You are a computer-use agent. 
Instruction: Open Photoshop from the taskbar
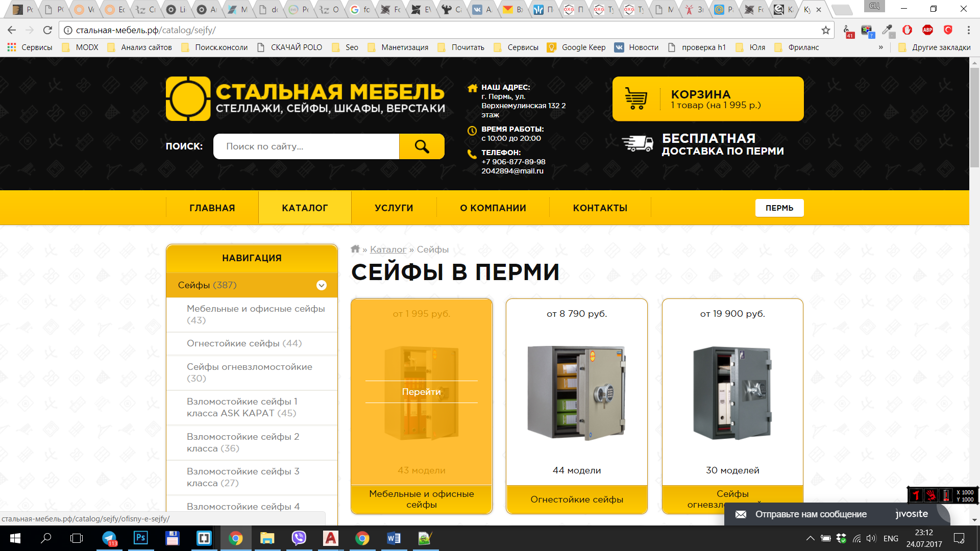(x=140, y=538)
